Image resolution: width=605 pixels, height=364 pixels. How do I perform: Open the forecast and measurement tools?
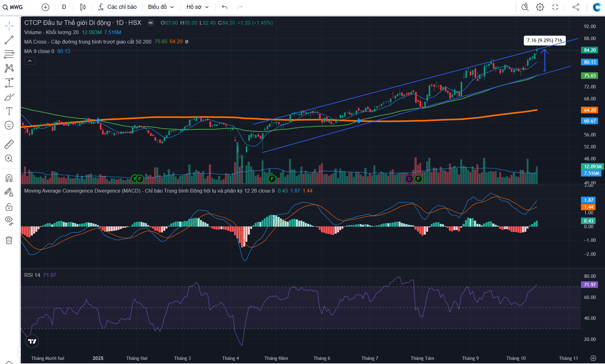(x=9, y=83)
